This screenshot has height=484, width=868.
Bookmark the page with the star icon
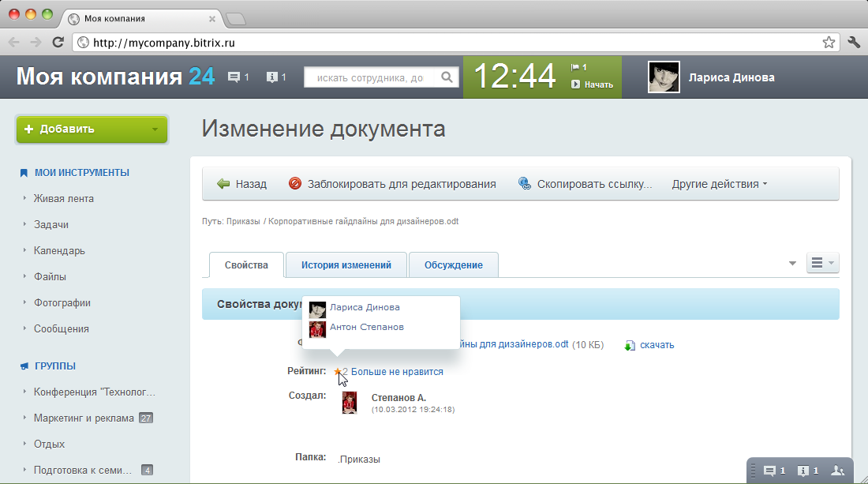coord(829,42)
